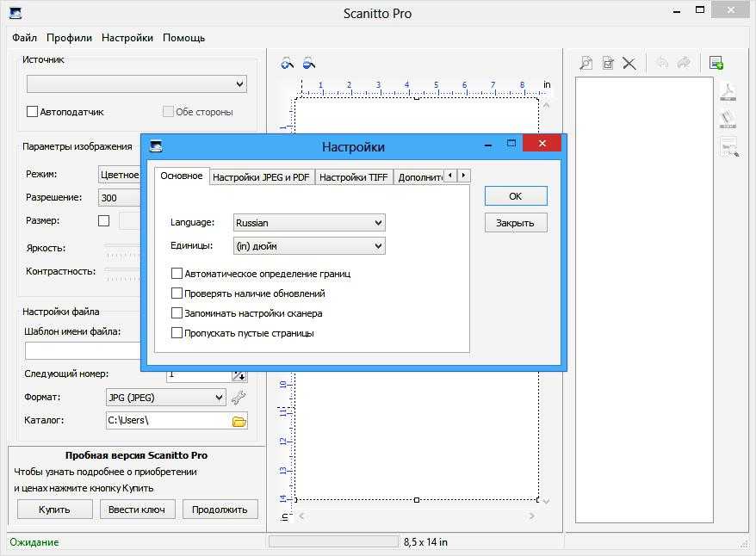The width and height of the screenshot is (756, 556).
Task: Toggle Проверять наличие обновлений checkbox
Action: 177,293
